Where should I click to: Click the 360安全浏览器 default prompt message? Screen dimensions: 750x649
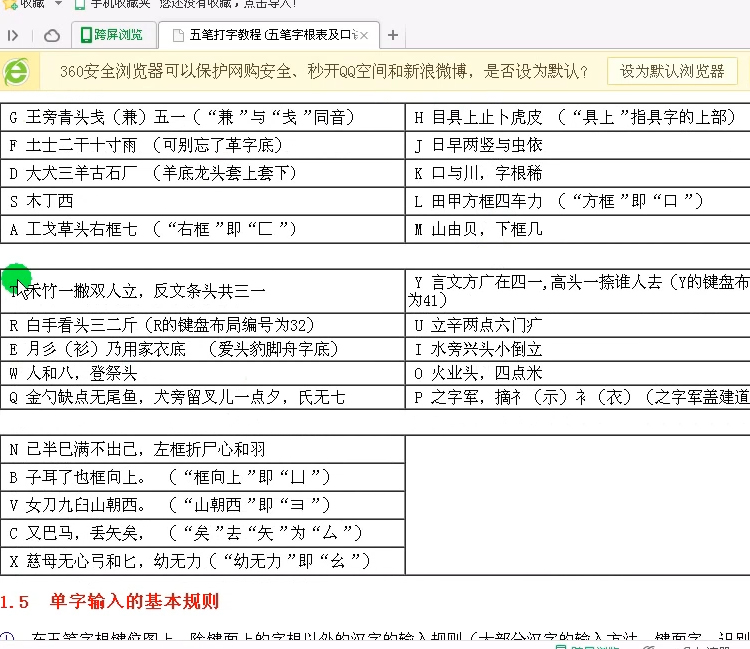(x=324, y=72)
